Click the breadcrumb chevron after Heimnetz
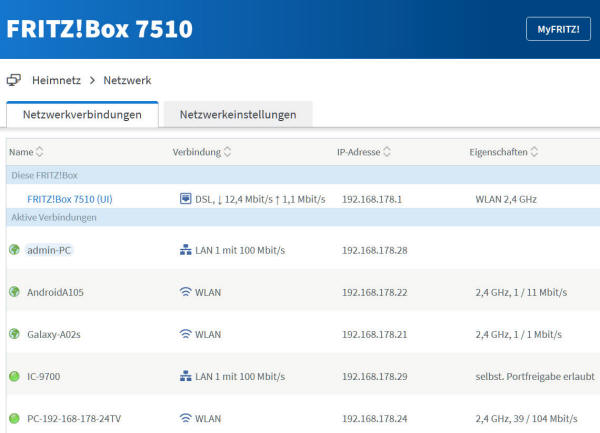The image size is (600, 433). click(92, 80)
